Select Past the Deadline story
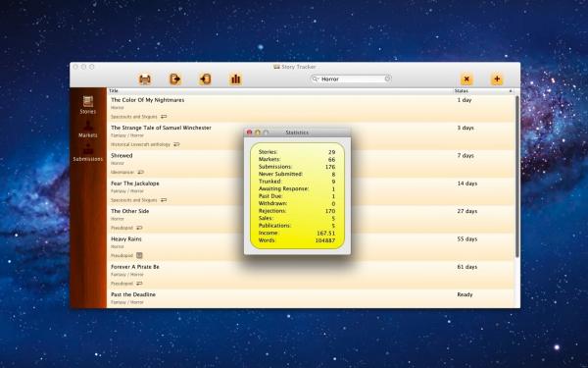 [133, 294]
